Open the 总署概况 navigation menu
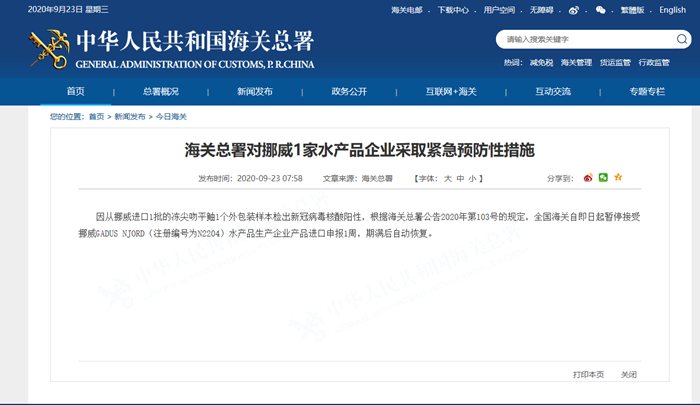The width and height of the screenshot is (700, 405). click(160, 92)
